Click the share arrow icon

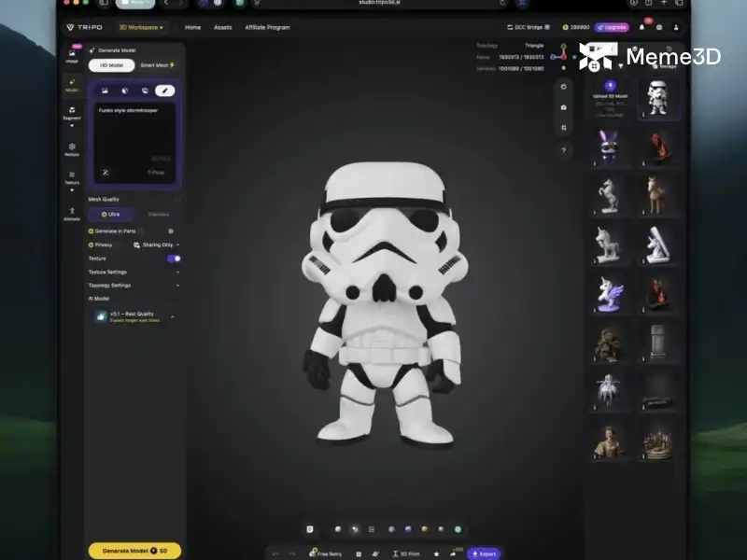pyautogui.click(x=453, y=553)
